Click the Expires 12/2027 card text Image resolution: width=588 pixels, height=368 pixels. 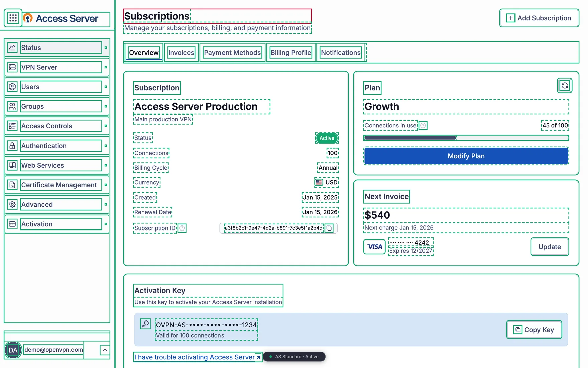pos(410,251)
